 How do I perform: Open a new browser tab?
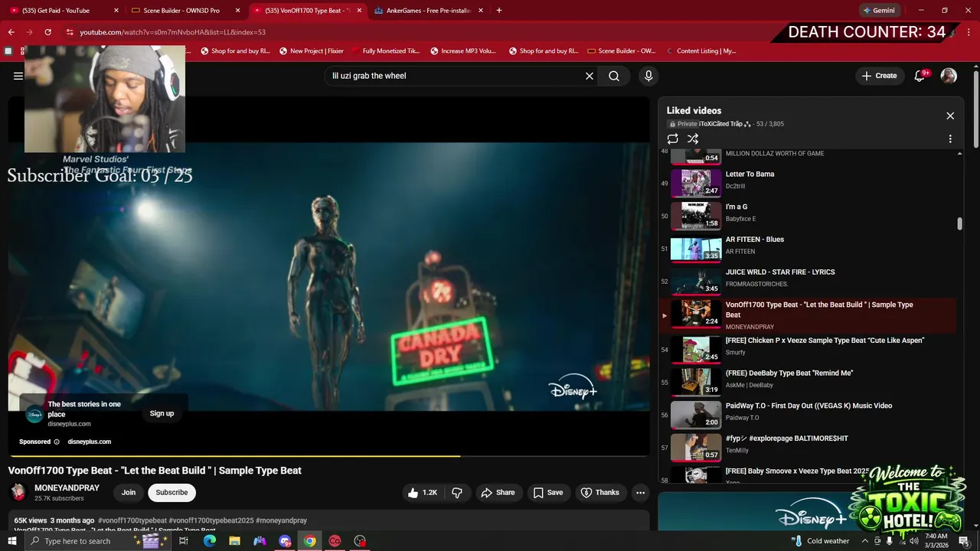(x=499, y=11)
